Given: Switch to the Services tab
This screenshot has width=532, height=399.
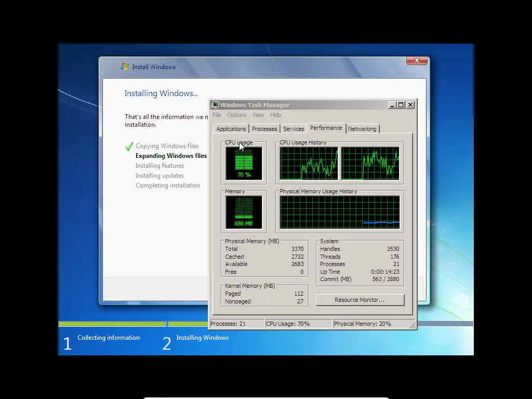Looking at the screenshot, I should 294,129.
